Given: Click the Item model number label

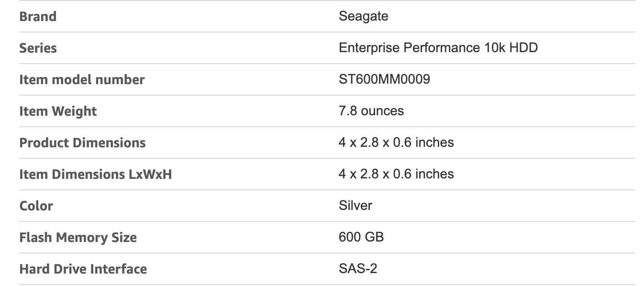Looking at the screenshot, I should click(x=82, y=80).
